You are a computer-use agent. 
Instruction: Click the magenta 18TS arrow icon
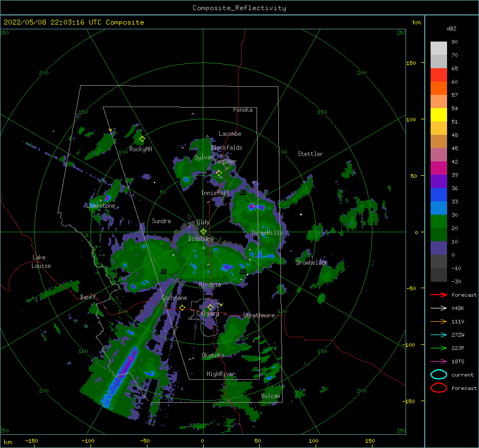pyautogui.click(x=439, y=362)
